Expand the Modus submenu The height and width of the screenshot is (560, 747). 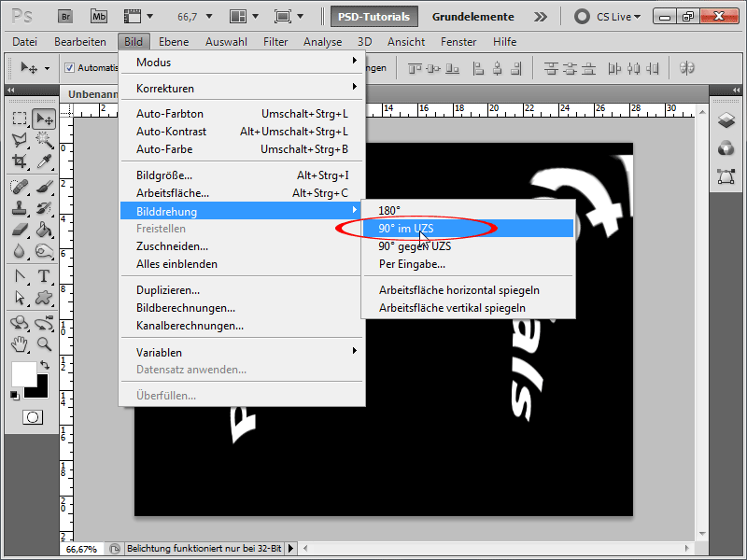tap(242, 62)
